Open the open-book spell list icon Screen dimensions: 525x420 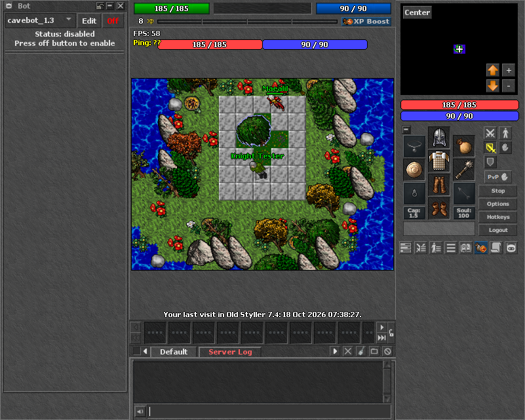[x=466, y=248]
